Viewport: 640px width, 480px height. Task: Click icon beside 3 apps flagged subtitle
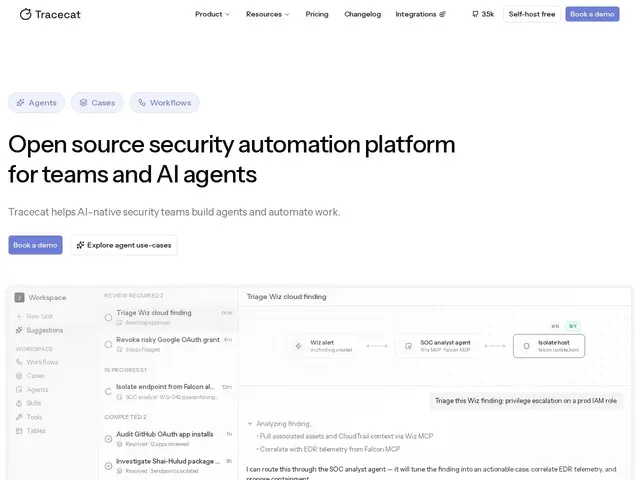coord(120,350)
